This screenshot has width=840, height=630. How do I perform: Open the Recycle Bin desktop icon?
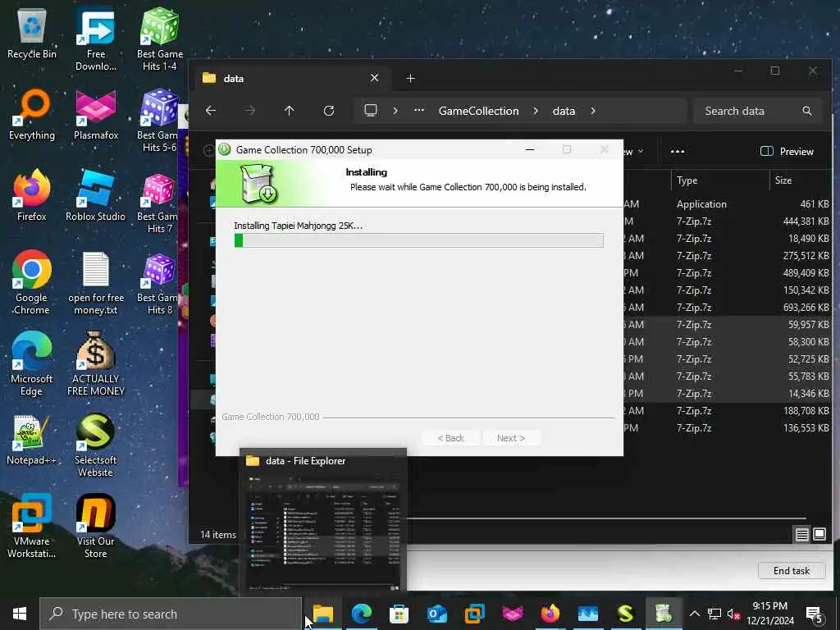[x=32, y=34]
